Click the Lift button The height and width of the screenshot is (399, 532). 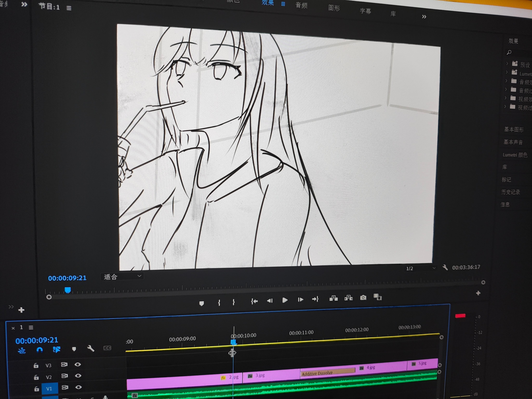(333, 298)
